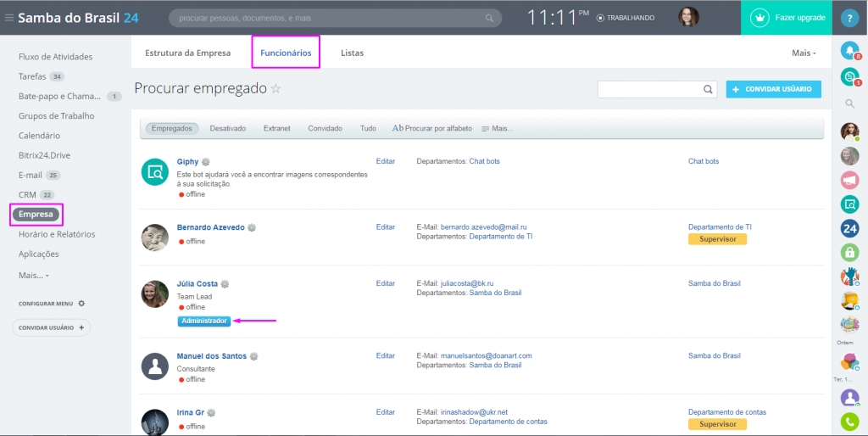Open the hamburger menu beside Samba do Brasil
This screenshot has height=436, width=868.
pos(8,18)
